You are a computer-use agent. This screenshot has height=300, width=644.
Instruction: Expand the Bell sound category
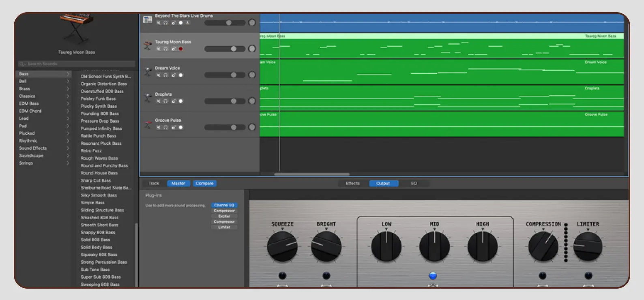pyautogui.click(x=68, y=81)
